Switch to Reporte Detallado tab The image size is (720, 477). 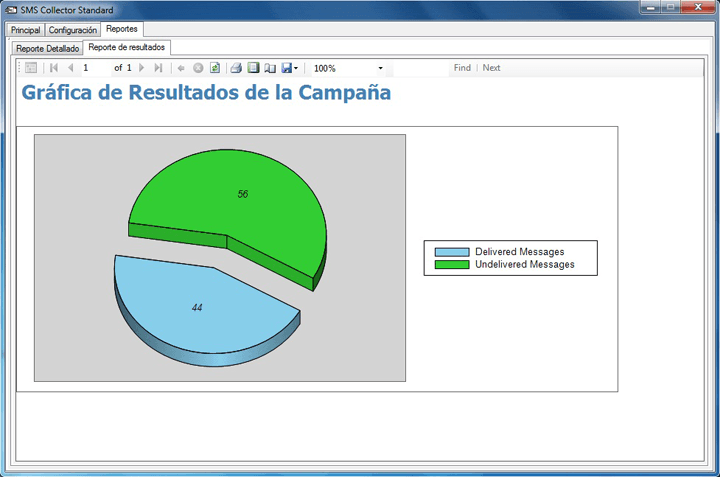tap(47, 48)
